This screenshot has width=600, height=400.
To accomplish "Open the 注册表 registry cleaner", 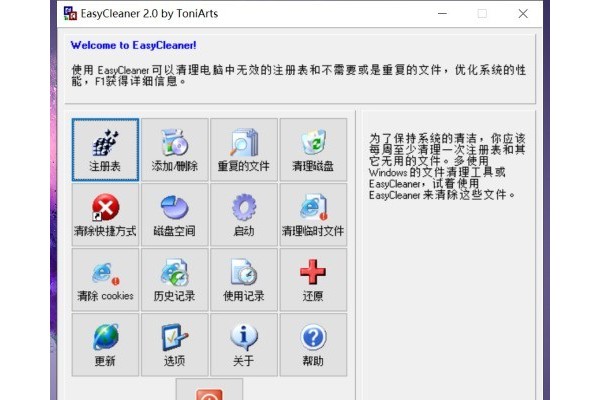I will click(105, 150).
